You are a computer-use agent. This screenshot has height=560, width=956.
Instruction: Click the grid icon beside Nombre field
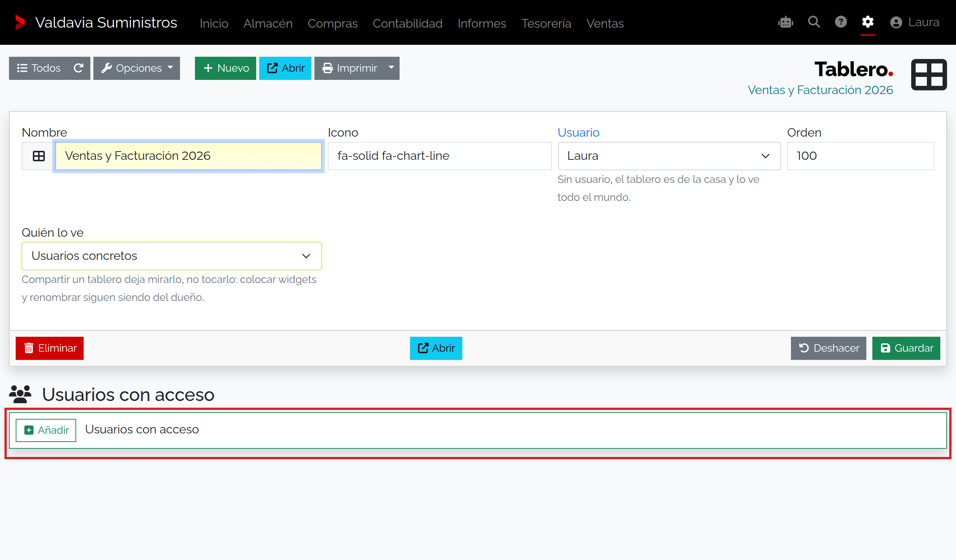point(38,156)
